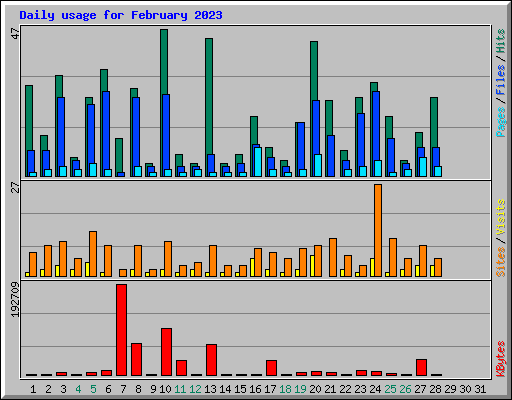The width and height of the screenshot is (512, 400).
Task: Select the tallest red KBytes bar on day 7
Action: 121,330
